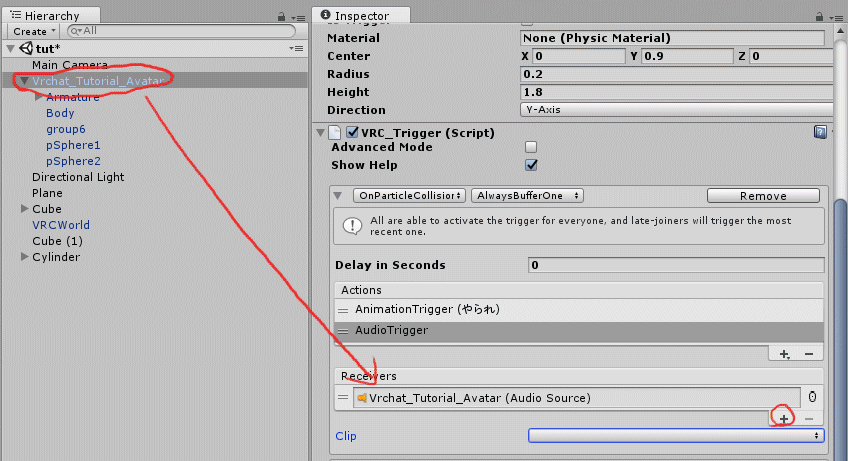The width and height of the screenshot is (848, 461).
Task: Click the Hierarchy panel lock icon
Action: coord(281,17)
